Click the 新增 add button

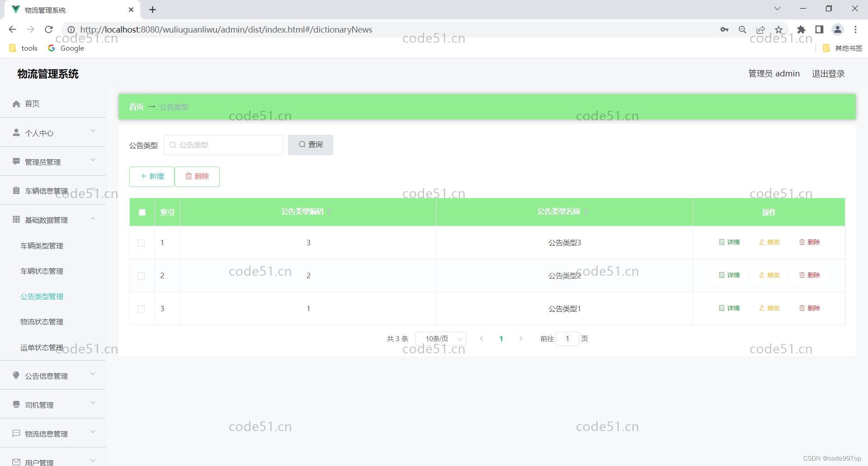(152, 176)
